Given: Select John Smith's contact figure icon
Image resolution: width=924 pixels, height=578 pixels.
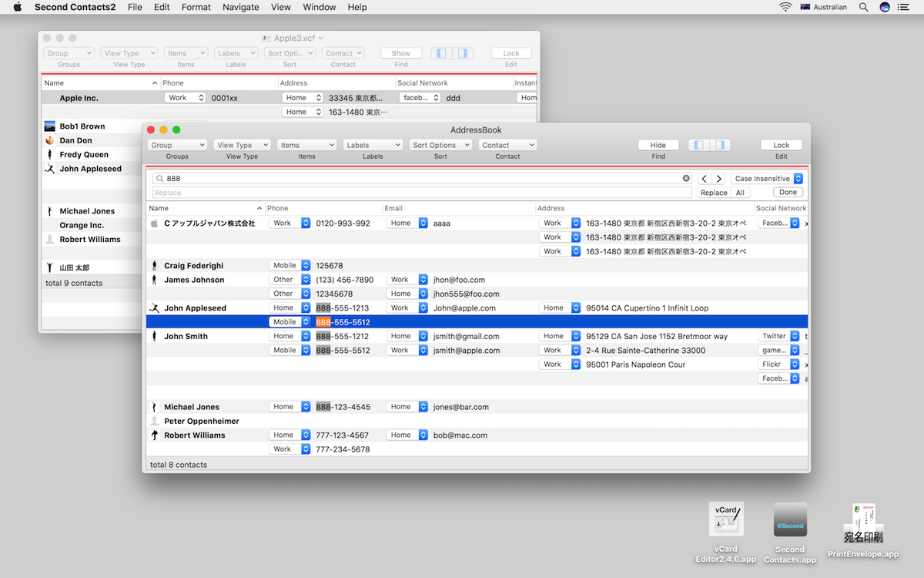Looking at the screenshot, I should tap(154, 336).
